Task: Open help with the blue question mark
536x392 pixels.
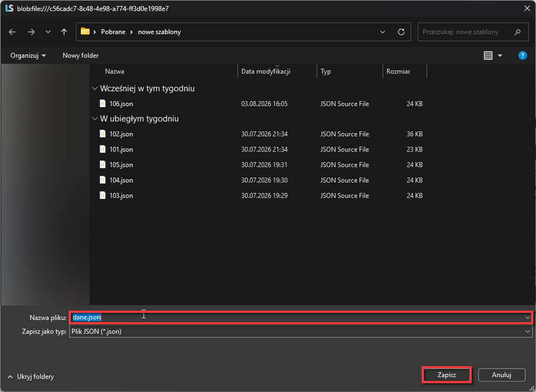Action: 523,56
